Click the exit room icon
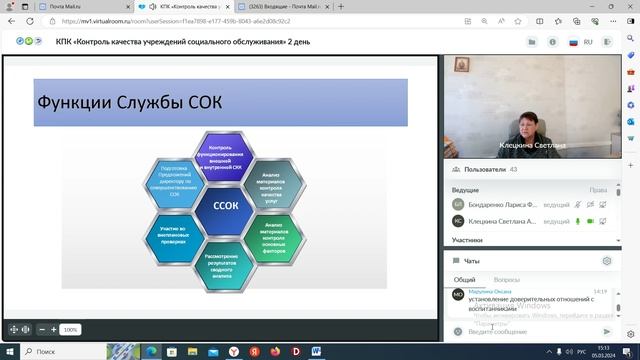Viewport: 640px width, 360px height. click(x=607, y=42)
